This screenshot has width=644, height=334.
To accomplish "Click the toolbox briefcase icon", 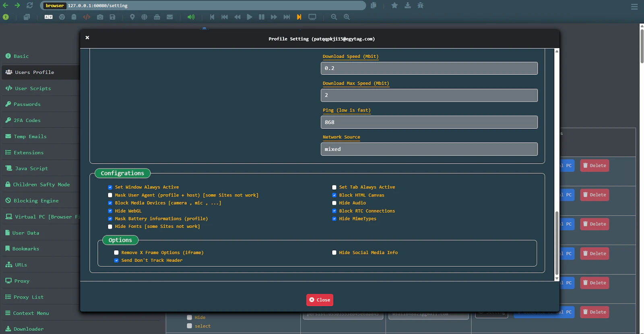I will tap(157, 17).
